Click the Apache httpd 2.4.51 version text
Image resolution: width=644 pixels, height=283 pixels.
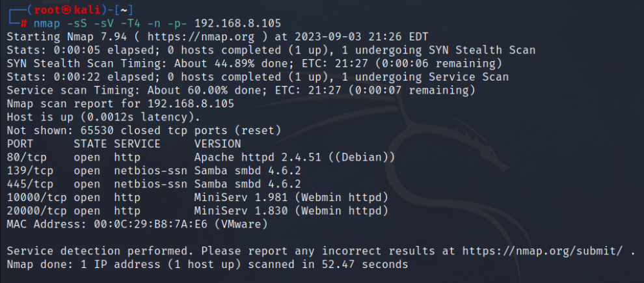point(258,157)
